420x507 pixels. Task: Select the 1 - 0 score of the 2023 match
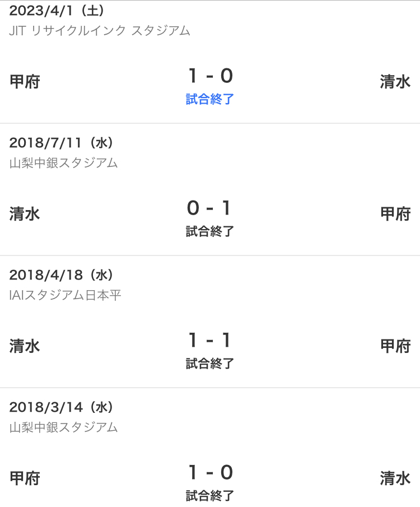tap(211, 76)
